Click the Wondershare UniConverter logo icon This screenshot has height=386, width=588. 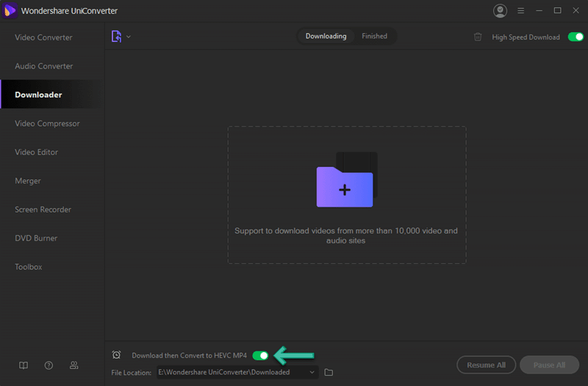tap(10, 10)
